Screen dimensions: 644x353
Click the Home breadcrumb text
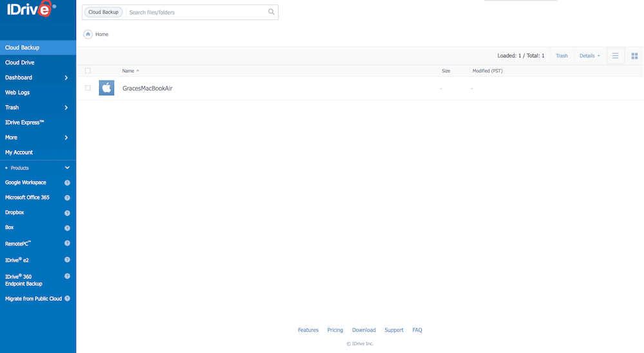point(102,35)
